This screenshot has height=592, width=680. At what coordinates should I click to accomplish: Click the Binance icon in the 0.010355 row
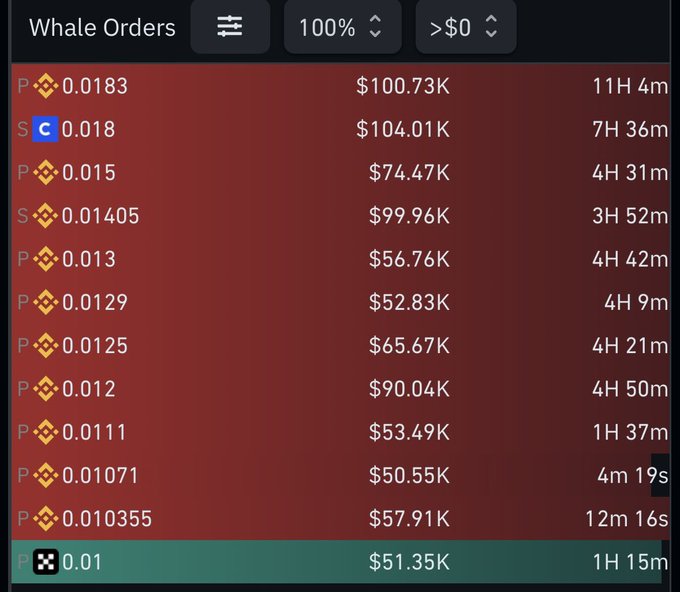[x=46, y=519]
